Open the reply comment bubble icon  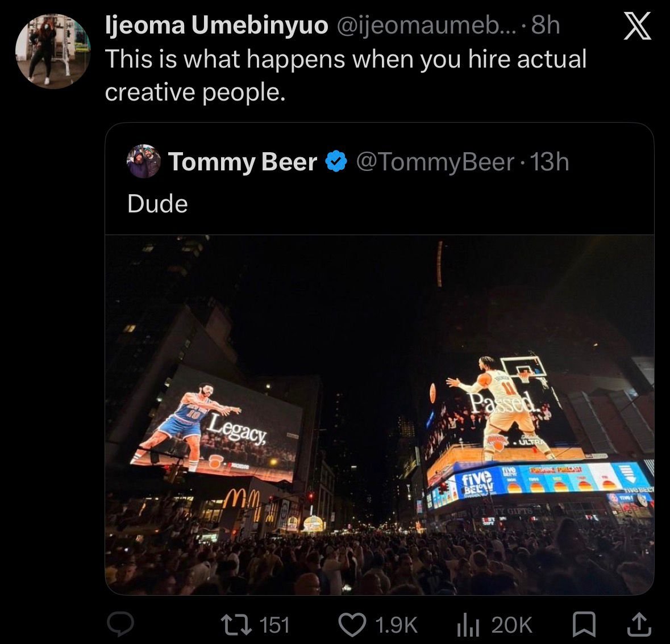pos(120,624)
